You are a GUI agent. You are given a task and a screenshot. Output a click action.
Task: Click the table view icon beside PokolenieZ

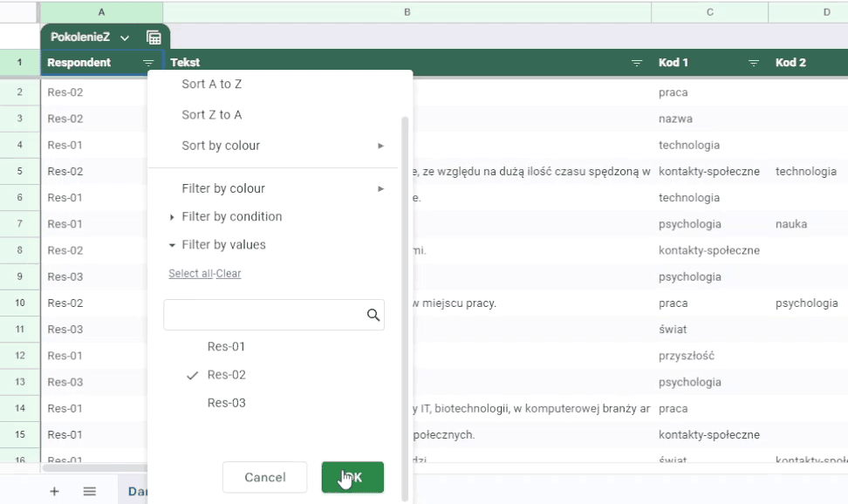(154, 37)
